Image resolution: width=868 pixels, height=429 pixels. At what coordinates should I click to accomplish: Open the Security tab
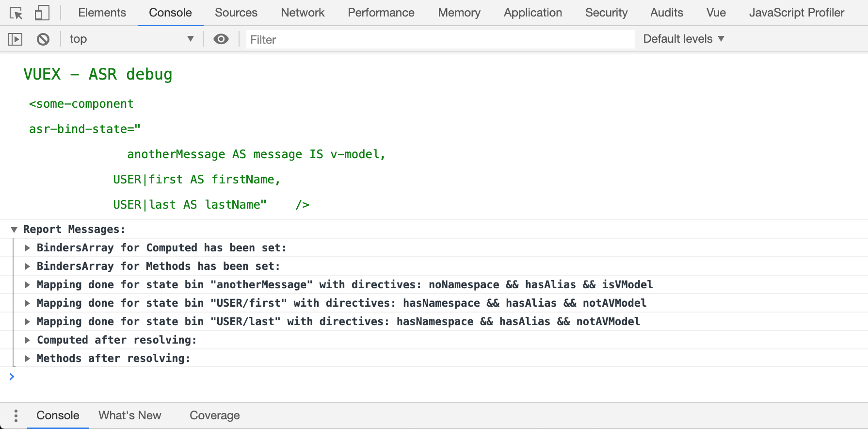tap(606, 13)
